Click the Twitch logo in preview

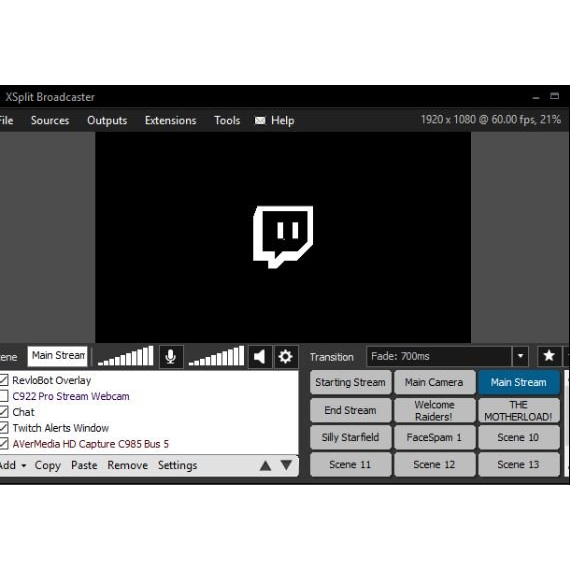[x=283, y=237]
